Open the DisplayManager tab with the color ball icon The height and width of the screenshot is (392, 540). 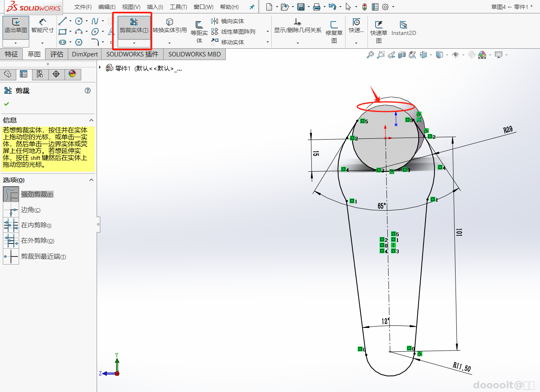pyautogui.click(x=72, y=74)
